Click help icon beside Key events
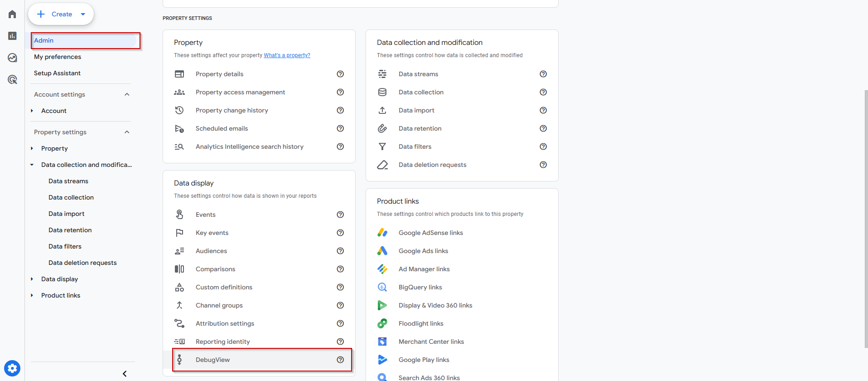Image resolution: width=868 pixels, height=381 pixels. [x=340, y=233]
